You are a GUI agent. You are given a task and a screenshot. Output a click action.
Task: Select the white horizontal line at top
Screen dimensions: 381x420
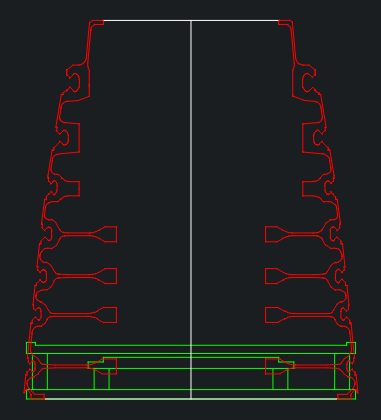pos(191,21)
